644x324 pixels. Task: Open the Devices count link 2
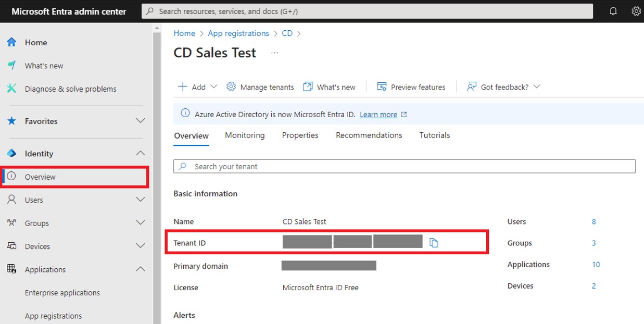(x=594, y=285)
